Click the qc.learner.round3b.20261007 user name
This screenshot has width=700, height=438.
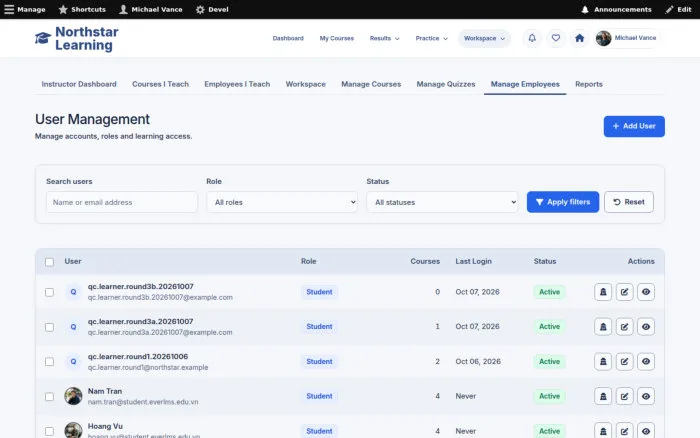(141, 287)
